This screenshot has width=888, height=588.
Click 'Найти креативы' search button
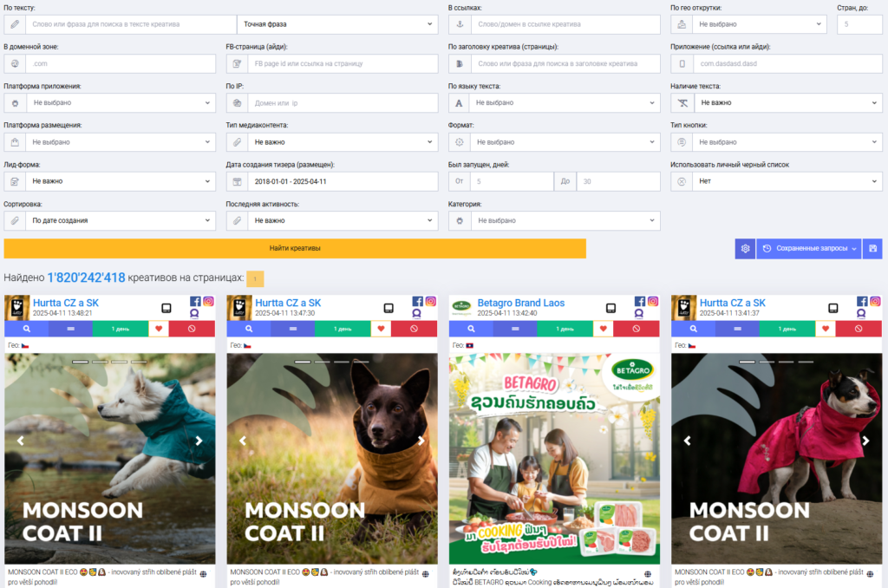click(295, 248)
